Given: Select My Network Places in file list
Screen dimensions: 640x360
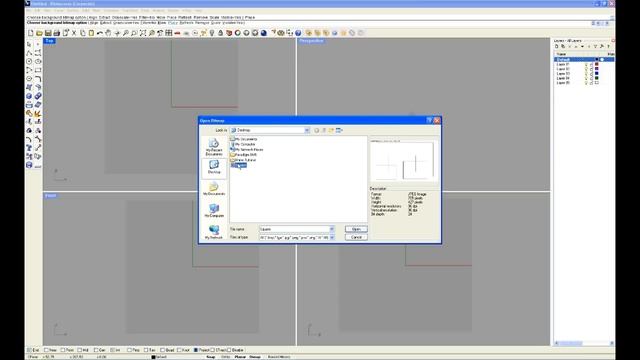Looking at the screenshot, I should (247, 150).
